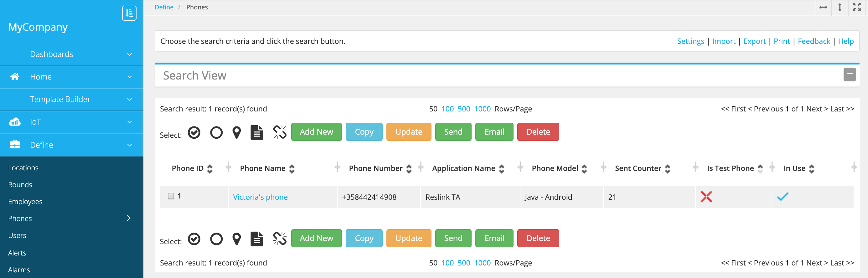Expand the Dashboards menu in sidebar
The width and height of the screenshot is (868, 278).
[x=129, y=54]
